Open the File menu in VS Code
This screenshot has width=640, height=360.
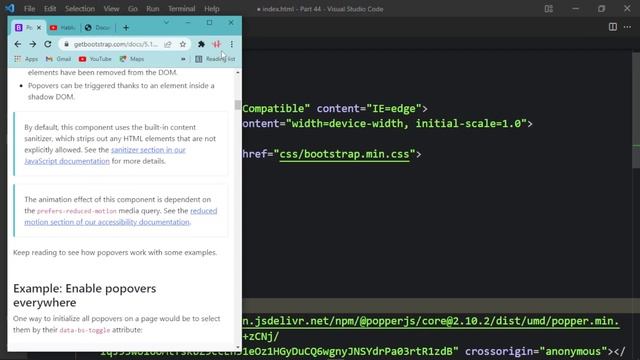pyautogui.click(x=29, y=9)
